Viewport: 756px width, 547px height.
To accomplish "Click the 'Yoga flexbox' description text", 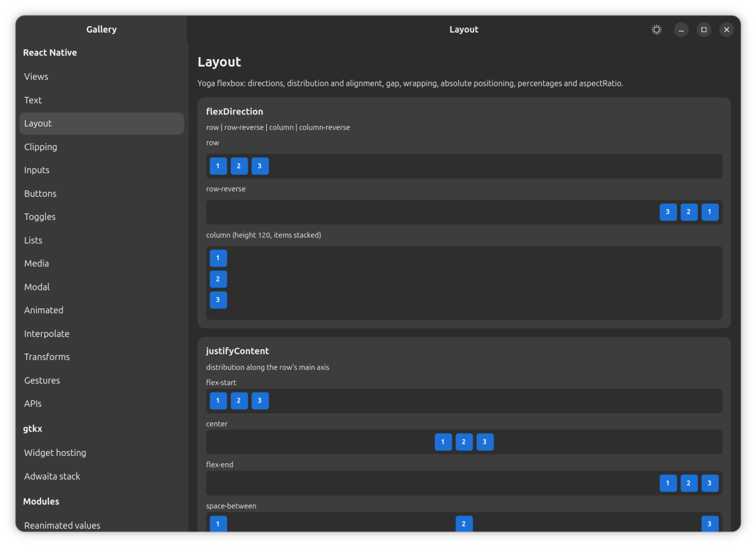I will click(410, 83).
